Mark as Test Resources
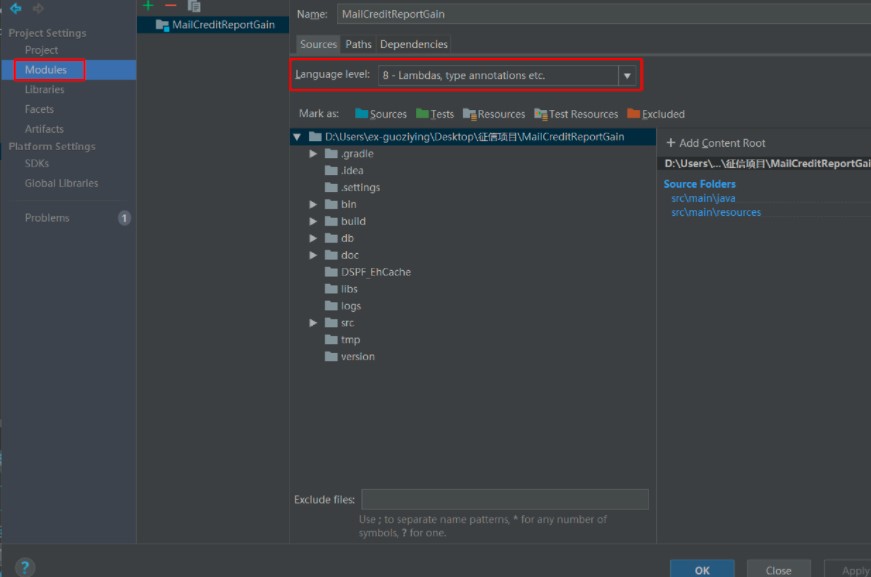Viewport: 871px width, 577px height. (x=576, y=114)
